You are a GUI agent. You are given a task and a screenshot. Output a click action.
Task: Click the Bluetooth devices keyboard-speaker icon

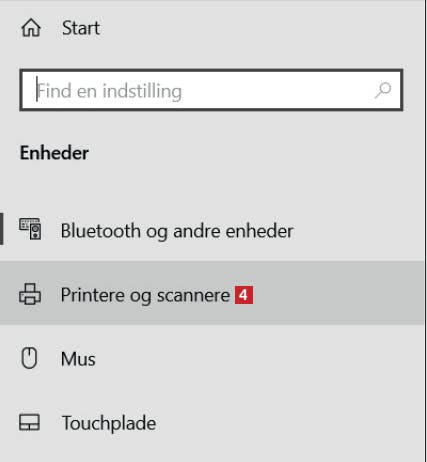(x=30, y=229)
